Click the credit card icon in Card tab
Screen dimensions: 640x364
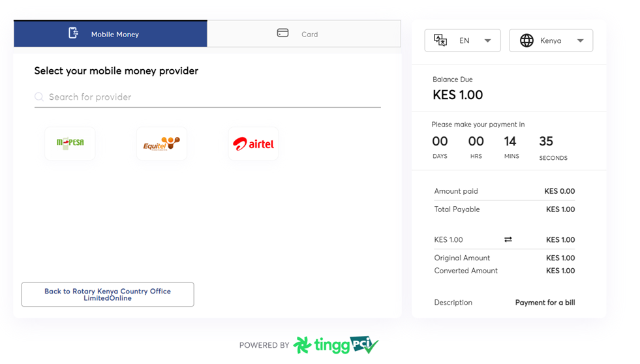[282, 33]
